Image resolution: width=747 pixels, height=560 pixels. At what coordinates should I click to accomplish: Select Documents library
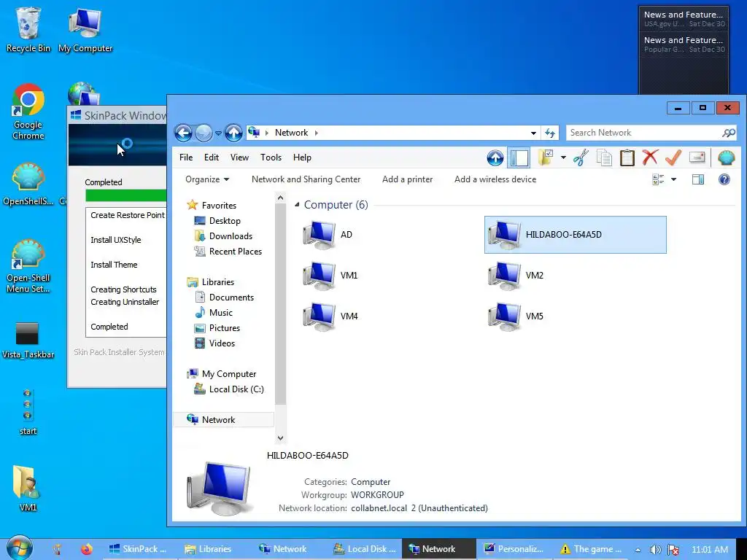coord(231,297)
